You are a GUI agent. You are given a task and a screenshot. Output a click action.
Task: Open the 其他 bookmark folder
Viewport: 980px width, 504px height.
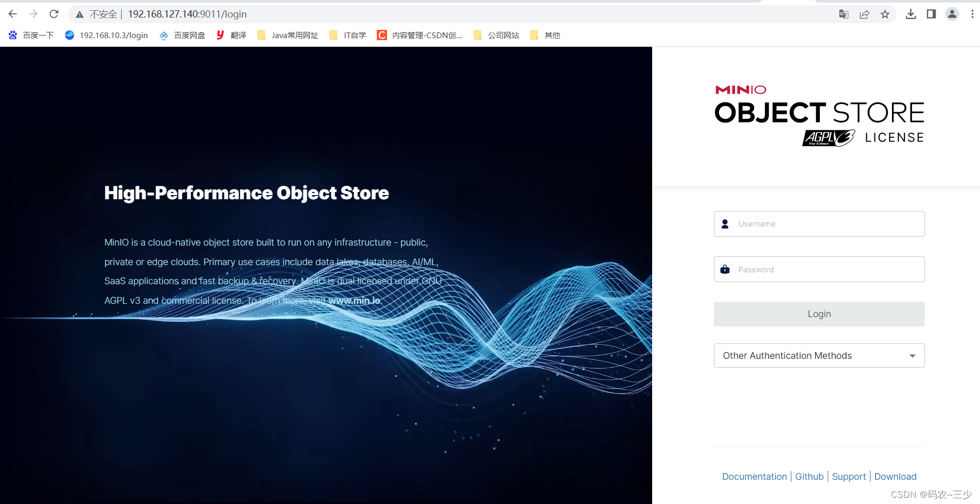tap(545, 35)
